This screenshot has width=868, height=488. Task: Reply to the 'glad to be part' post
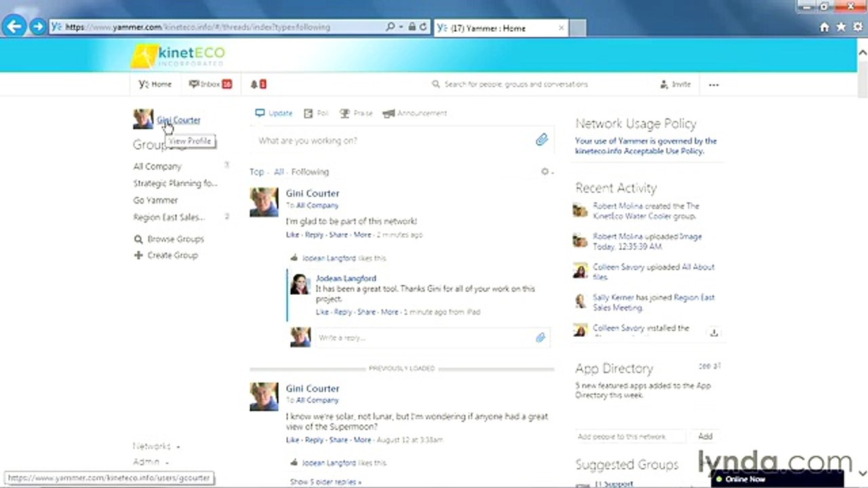click(314, 235)
